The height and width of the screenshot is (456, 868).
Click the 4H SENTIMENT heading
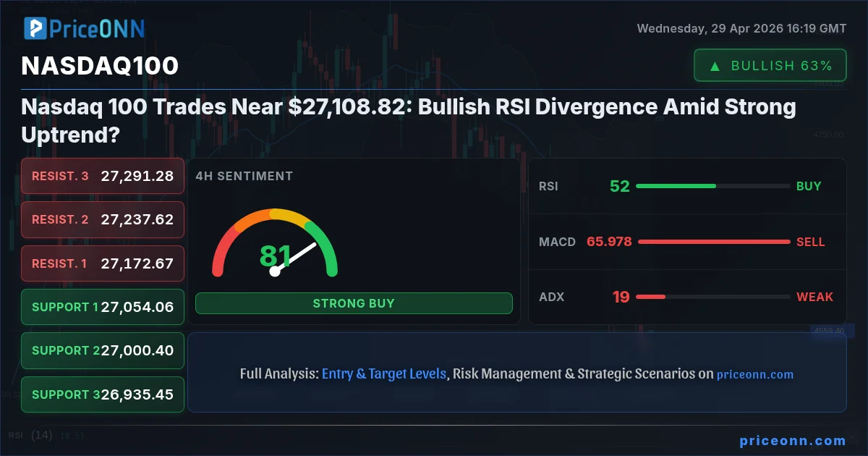point(244,176)
